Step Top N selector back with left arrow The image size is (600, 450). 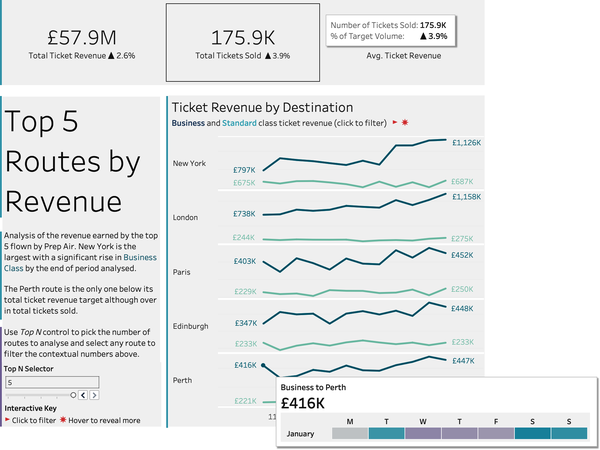(83, 396)
